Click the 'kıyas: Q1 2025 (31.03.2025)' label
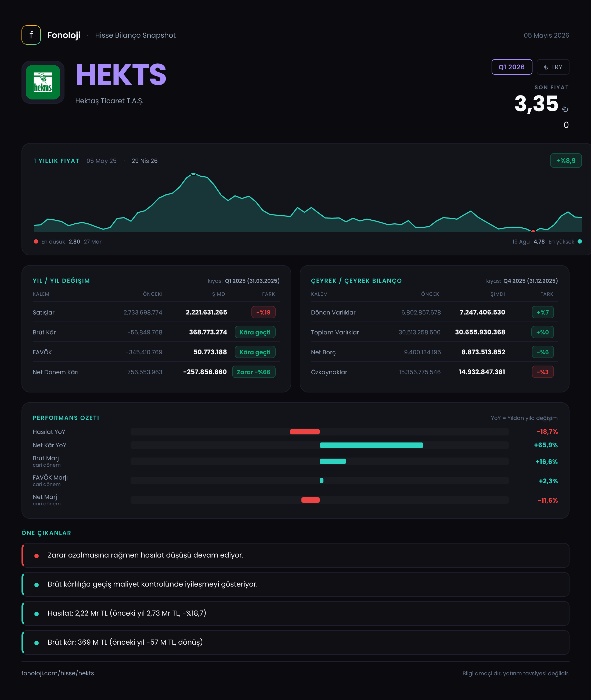Screen dimensions: 591x700 point(244,281)
